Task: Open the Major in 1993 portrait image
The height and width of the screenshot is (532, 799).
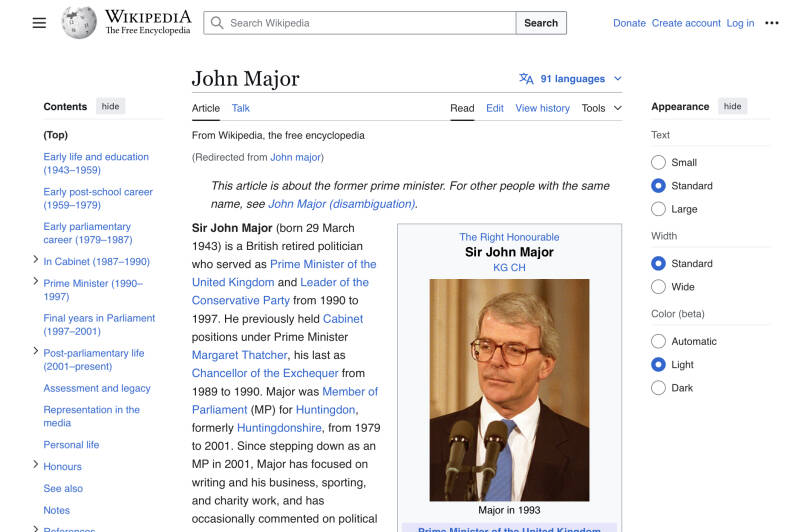Action: click(509, 390)
